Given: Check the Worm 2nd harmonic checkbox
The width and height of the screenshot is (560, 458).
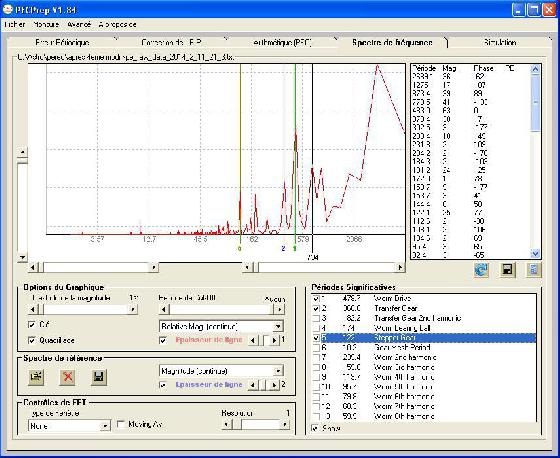Looking at the screenshot, I should (x=316, y=358).
